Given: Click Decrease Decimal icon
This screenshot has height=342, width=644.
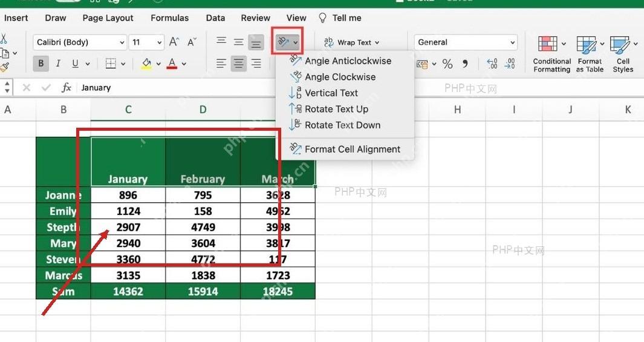Looking at the screenshot, I should tap(510, 64).
